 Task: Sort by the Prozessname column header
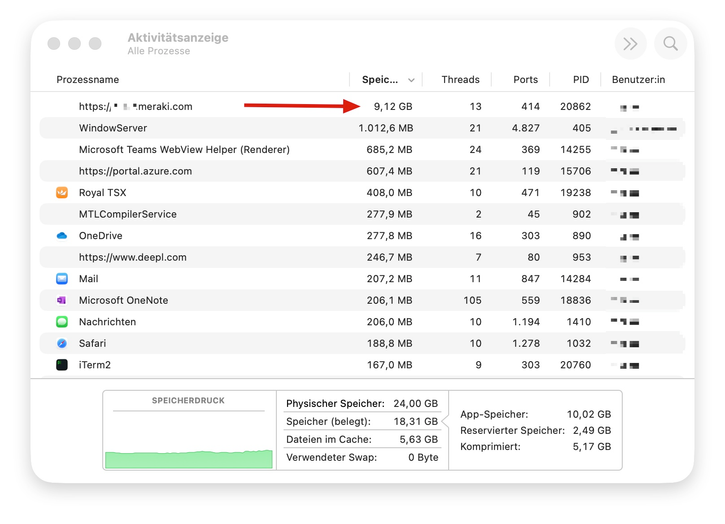[87, 80]
